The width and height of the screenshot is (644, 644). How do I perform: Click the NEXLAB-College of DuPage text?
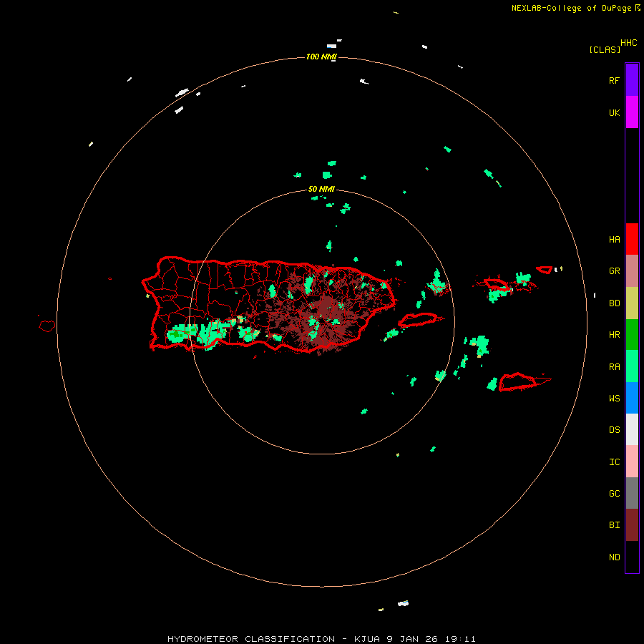571,8
